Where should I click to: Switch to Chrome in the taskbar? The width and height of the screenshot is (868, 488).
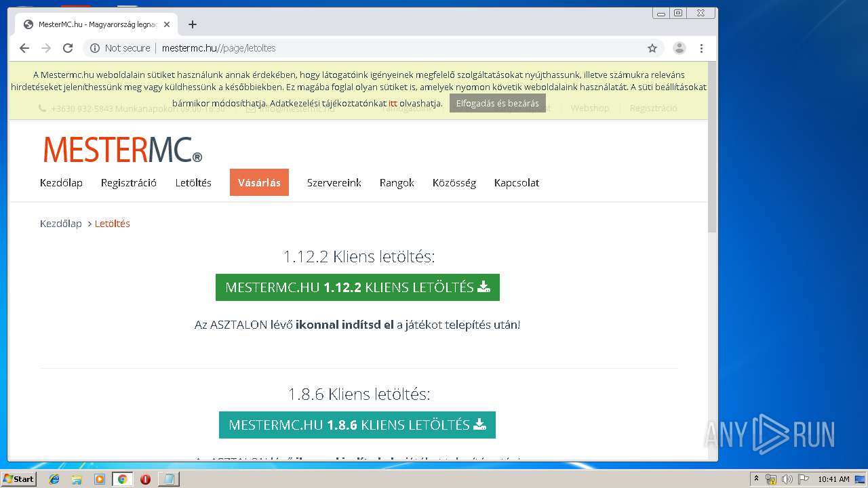122,479
